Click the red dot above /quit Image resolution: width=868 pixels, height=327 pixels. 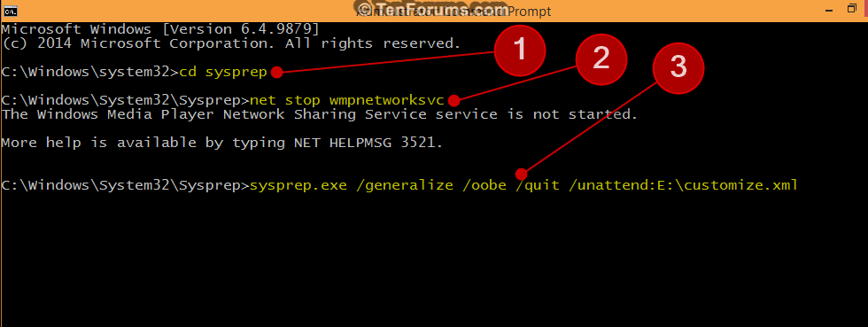pos(521,174)
